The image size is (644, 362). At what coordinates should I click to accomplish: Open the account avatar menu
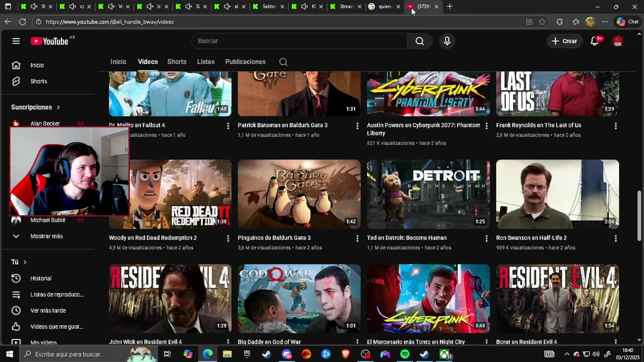618,41
